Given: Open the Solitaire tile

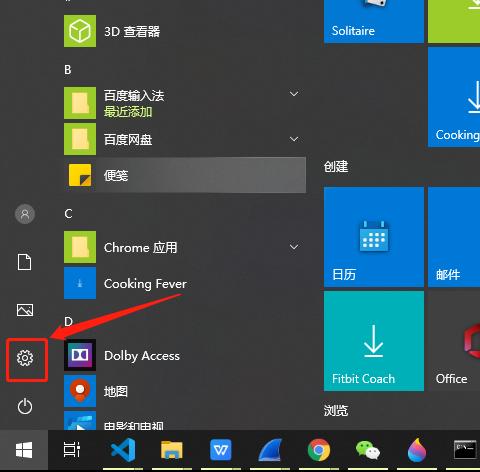Looking at the screenshot, I should pyautogui.click(x=374, y=21).
